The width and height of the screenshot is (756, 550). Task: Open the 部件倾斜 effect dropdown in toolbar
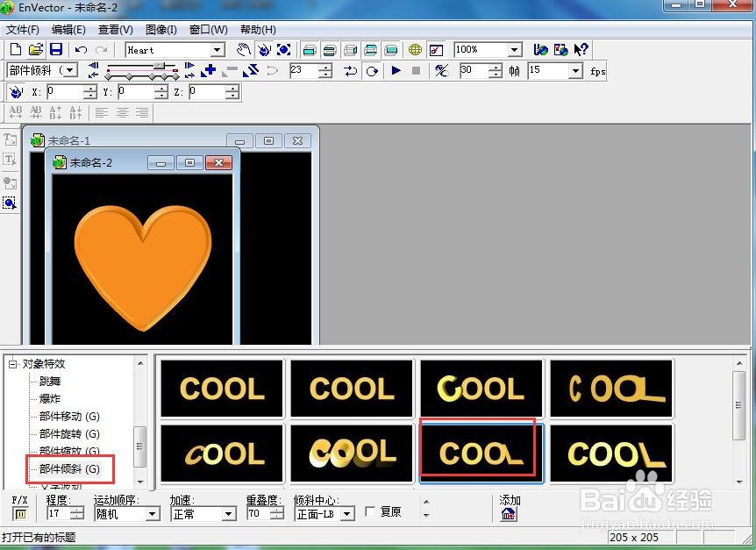(71, 70)
